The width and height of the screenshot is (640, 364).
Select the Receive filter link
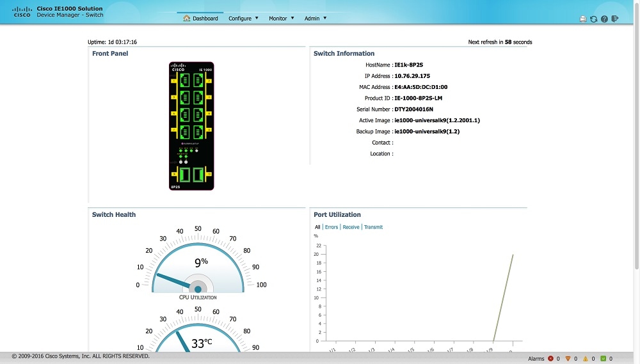click(x=351, y=227)
